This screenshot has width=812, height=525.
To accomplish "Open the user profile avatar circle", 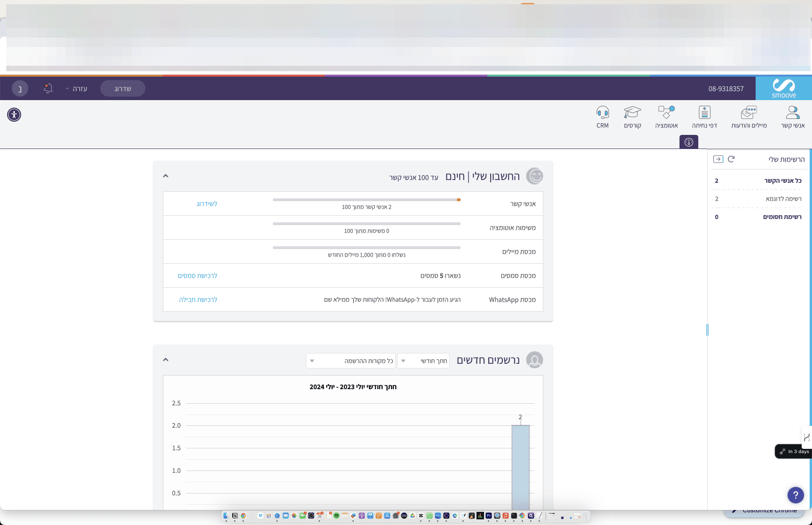I will pyautogui.click(x=20, y=88).
